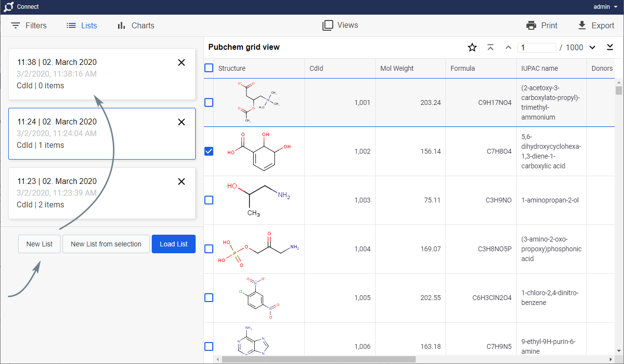
Task: Remove the 11:23 list with X
Action: coord(181,182)
